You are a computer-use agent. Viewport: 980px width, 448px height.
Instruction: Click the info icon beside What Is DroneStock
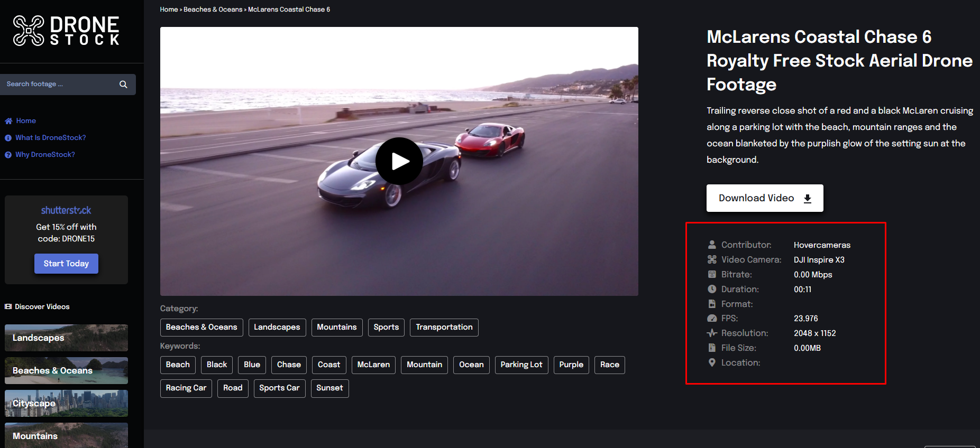[x=8, y=138]
